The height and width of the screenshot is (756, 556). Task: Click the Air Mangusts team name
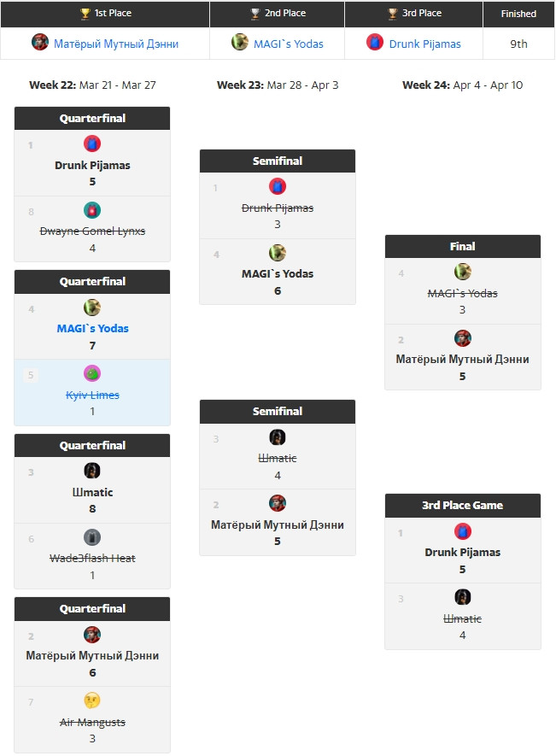pyautogui.click(x=92, y=723)
